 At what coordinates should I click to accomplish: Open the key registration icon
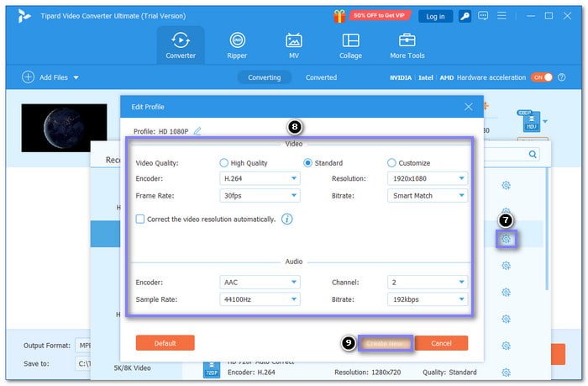coord(465,16)
